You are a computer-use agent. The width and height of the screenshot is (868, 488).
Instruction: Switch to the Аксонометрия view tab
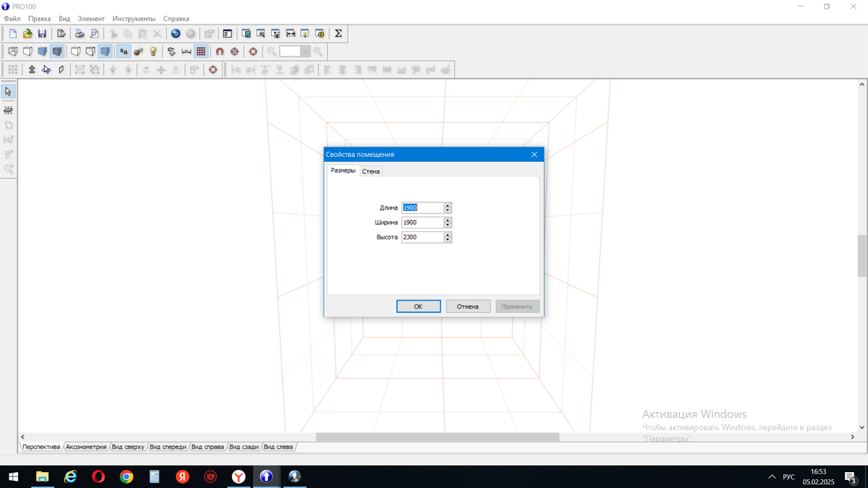(86, 447)
